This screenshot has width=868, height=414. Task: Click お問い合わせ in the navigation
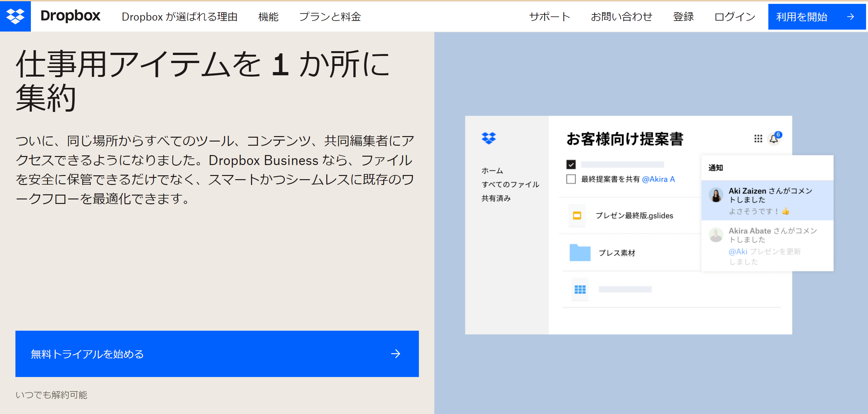[x=621, y=16]
